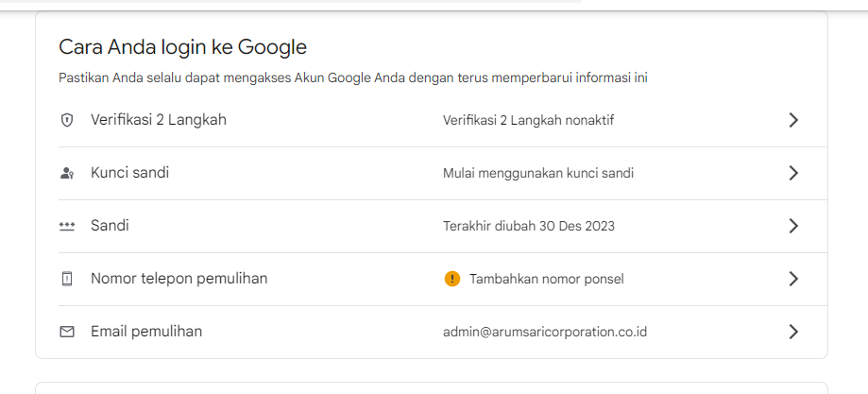
Task: Open the Email pemulihan chevron arrow
Action: click(793, 332)
